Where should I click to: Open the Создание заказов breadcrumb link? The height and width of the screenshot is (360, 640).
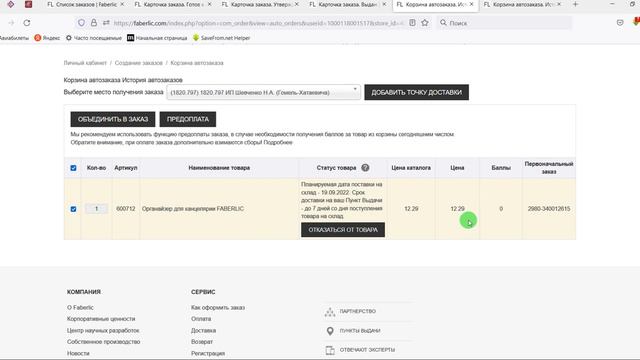(x=138, y=63)
